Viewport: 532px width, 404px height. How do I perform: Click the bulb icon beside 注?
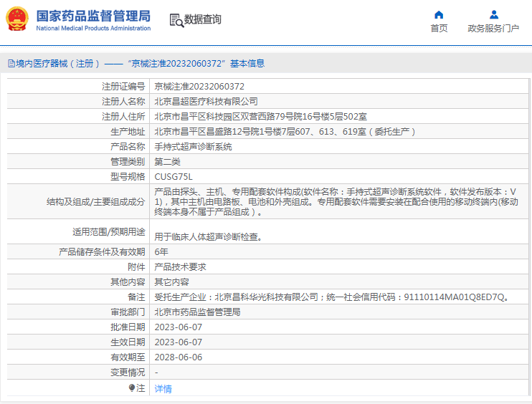132,388
